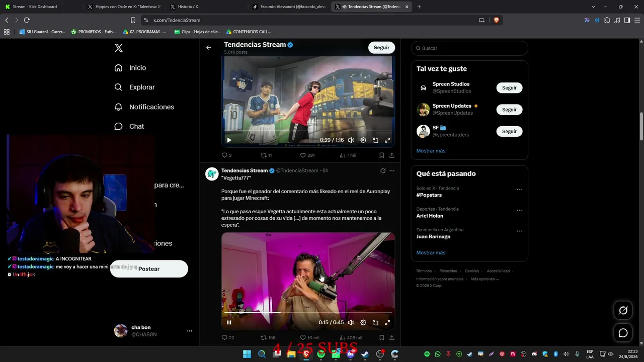644x362 pixels.
Task: Enter fullscreen on the 1:16 video
Action: [387, 140]
